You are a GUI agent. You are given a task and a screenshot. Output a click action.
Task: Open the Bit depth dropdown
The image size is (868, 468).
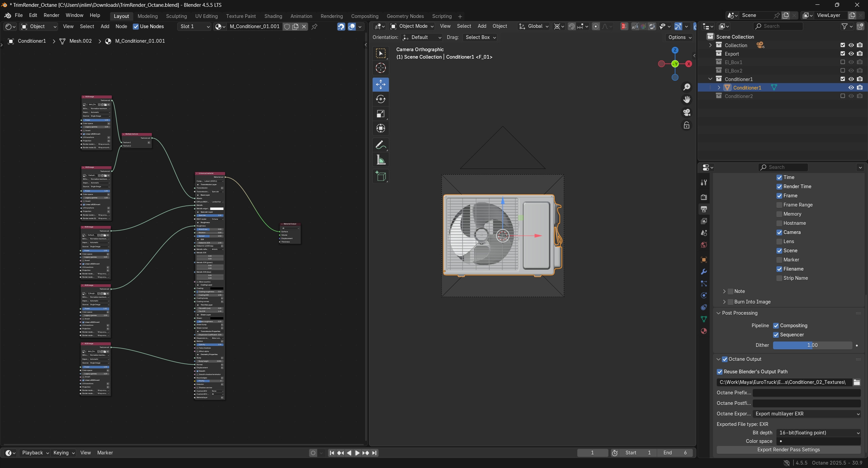818,433
